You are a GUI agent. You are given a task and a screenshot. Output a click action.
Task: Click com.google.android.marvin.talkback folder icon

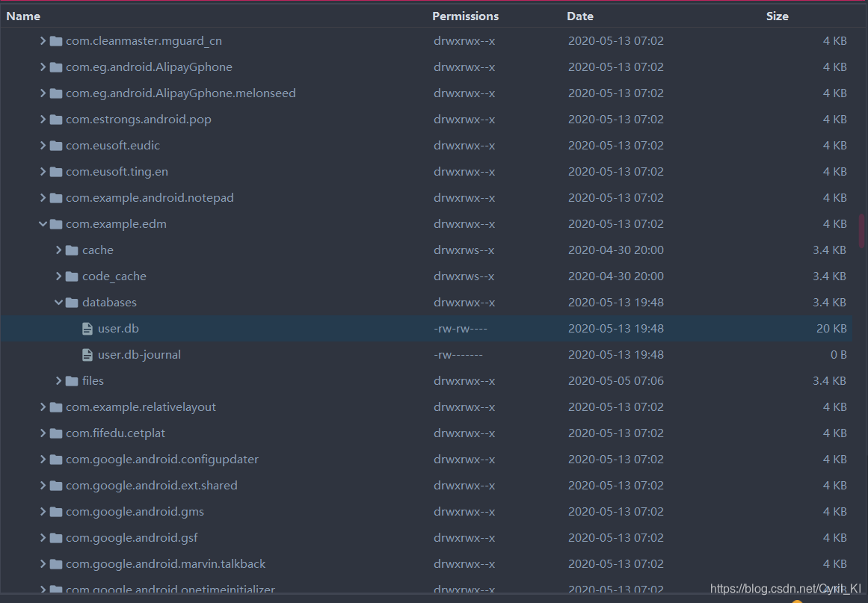(56, 563)
